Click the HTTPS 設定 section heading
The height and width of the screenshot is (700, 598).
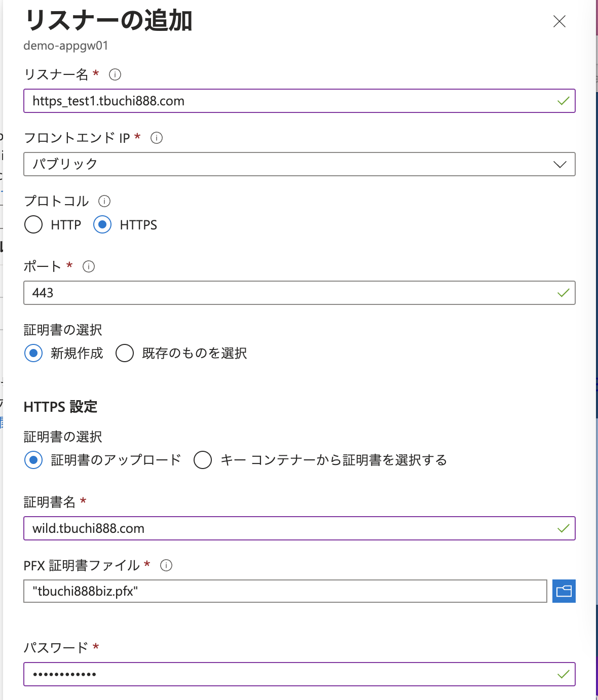coord(60,406)
